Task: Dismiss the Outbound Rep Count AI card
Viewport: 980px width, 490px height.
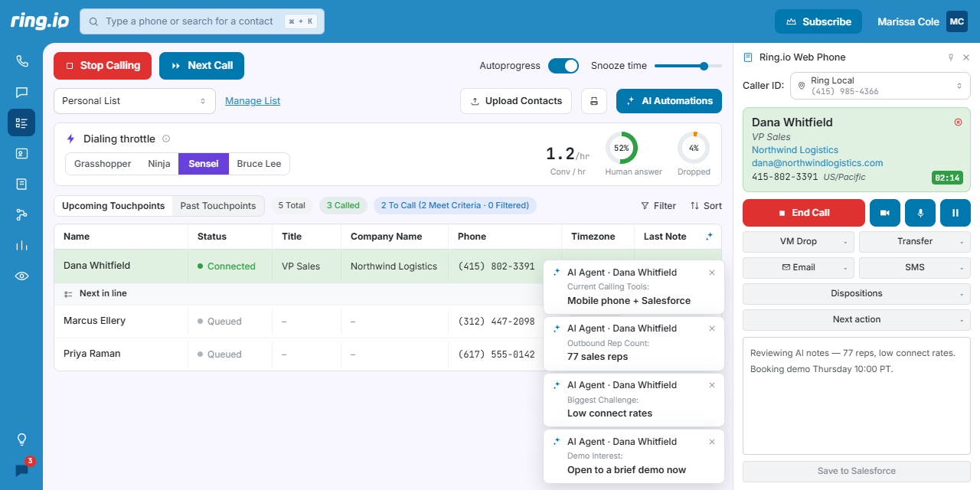Action: (x=712, y=328)
